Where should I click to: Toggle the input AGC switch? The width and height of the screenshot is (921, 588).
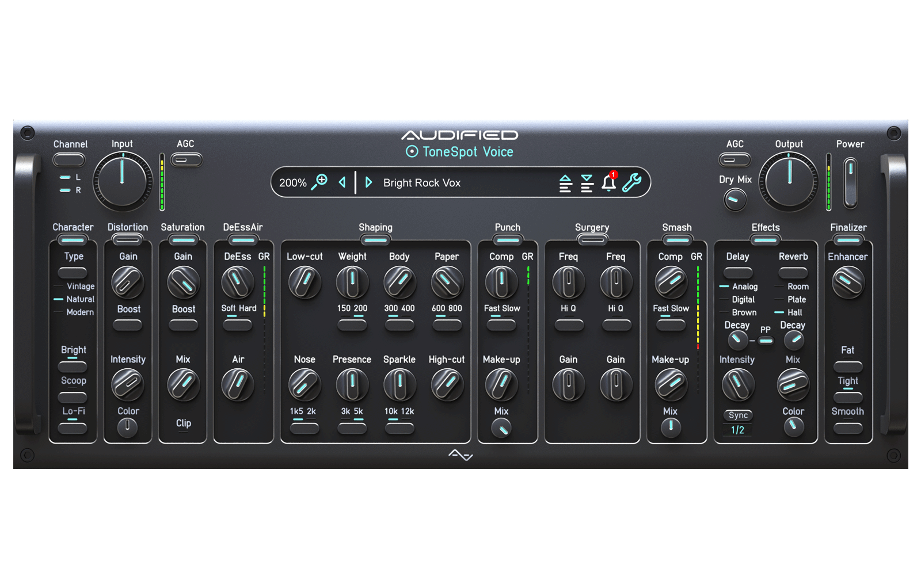(x=187, y=159)
